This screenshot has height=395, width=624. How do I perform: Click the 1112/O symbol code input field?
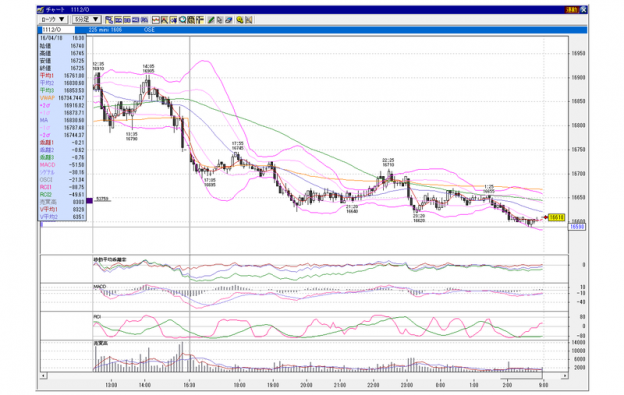58,30
